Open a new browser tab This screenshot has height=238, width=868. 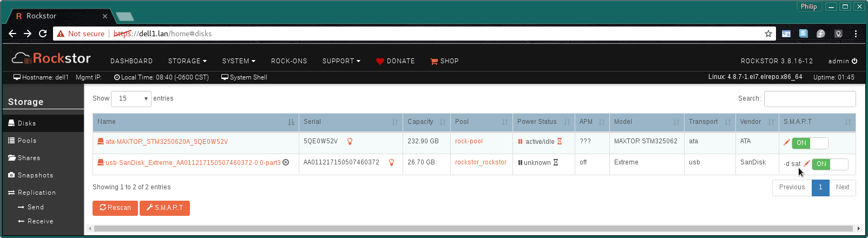coord(125,16)
